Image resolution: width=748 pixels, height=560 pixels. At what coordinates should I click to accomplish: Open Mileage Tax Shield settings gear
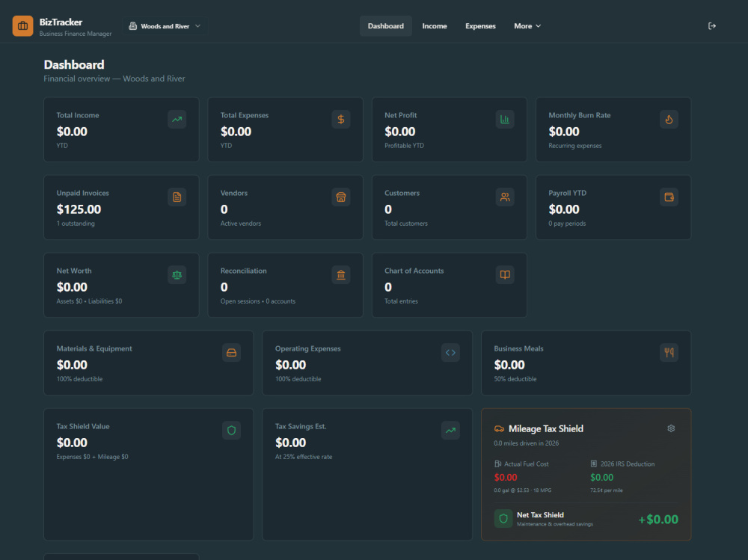pyautogui.click(x=671, y=428)
